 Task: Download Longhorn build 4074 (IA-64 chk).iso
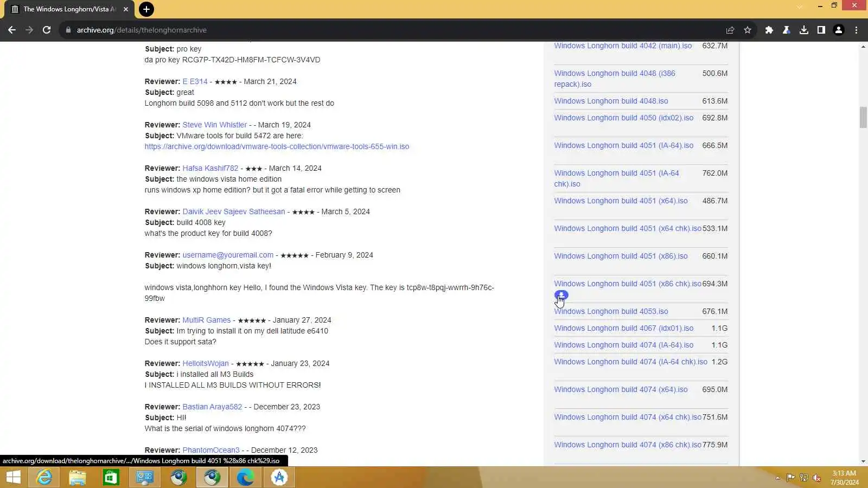(x=630, y=362)
